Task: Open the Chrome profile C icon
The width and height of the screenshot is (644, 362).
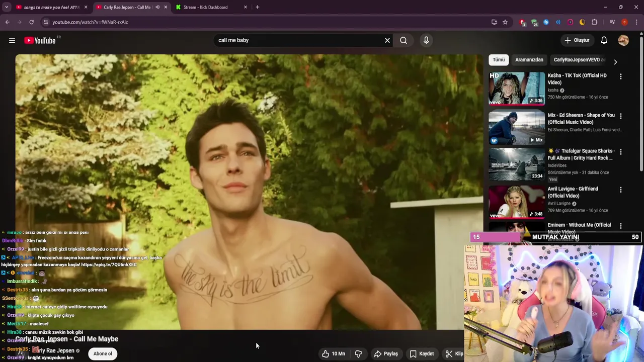Action: click(x=624, y=22)
